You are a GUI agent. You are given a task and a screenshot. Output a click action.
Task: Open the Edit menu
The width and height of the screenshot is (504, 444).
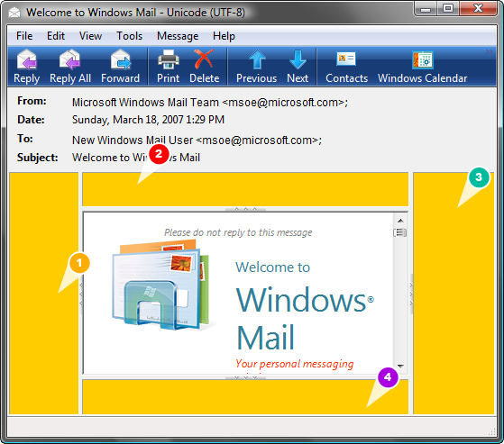(x=56, y=36)
